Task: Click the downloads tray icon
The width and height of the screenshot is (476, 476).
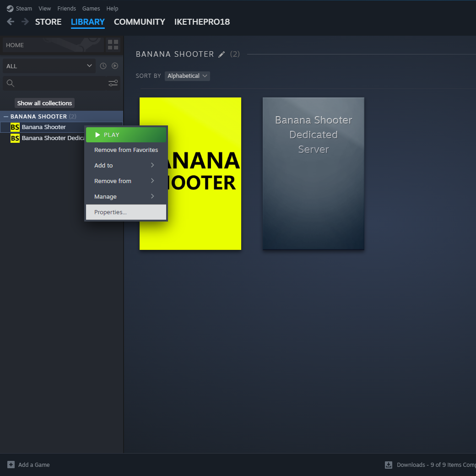Action: point(389,465)
